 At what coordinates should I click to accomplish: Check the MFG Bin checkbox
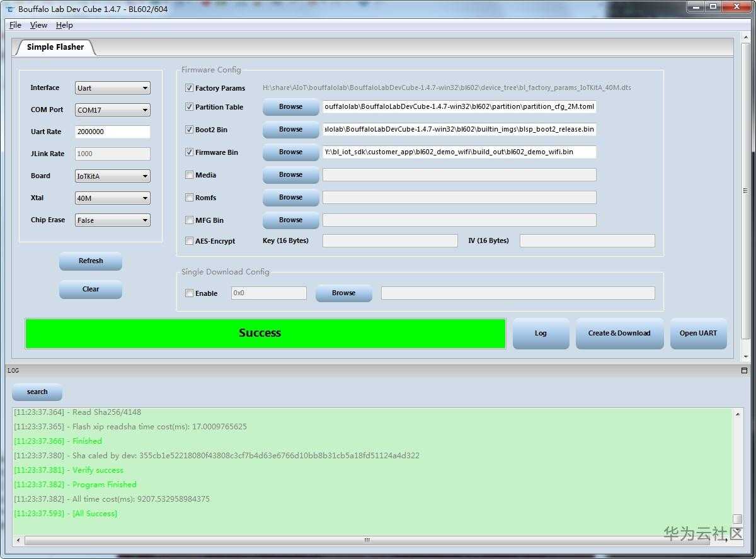tap(189, 220)
